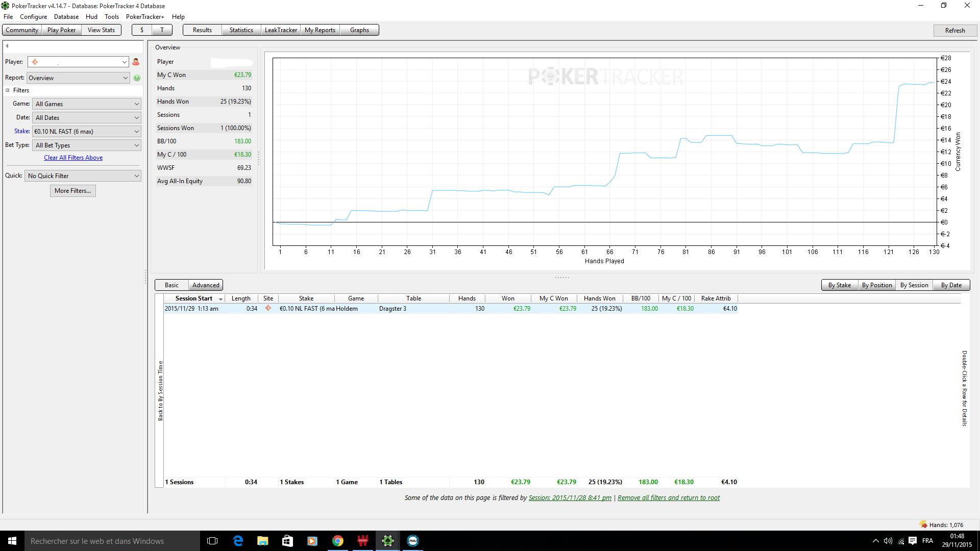Click Remove all filters and return to root

pos(669,498)
